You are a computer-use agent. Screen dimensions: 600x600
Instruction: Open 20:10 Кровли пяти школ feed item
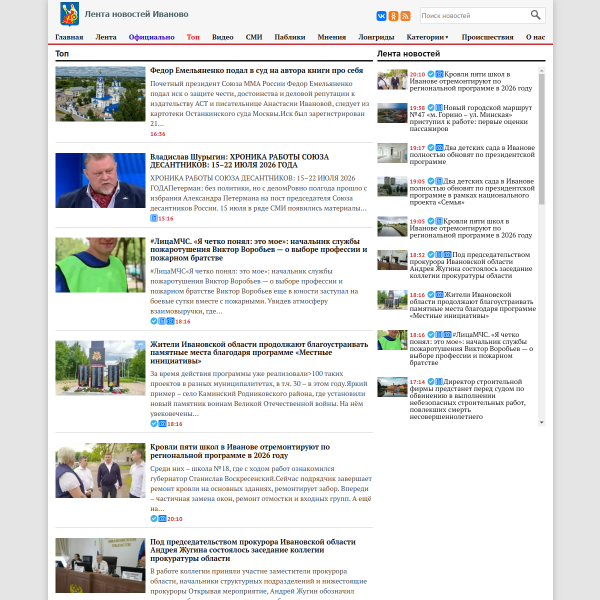tap(471, 81)
